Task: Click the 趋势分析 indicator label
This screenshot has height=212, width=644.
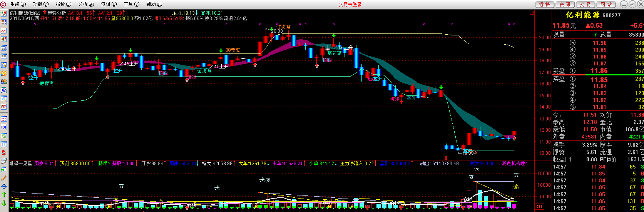Action: (57, 13)
